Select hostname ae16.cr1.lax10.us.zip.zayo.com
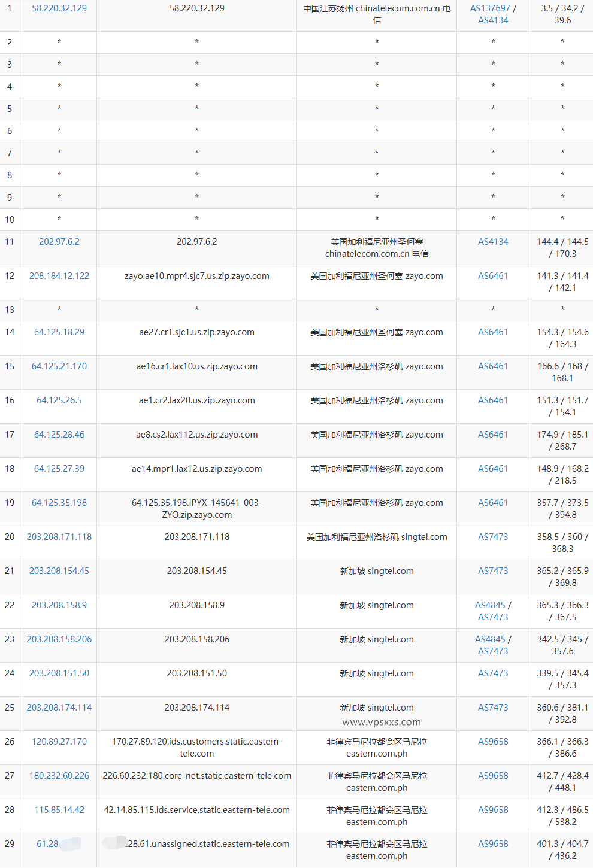This screenshot has height=868, width=593. point(197,366)
